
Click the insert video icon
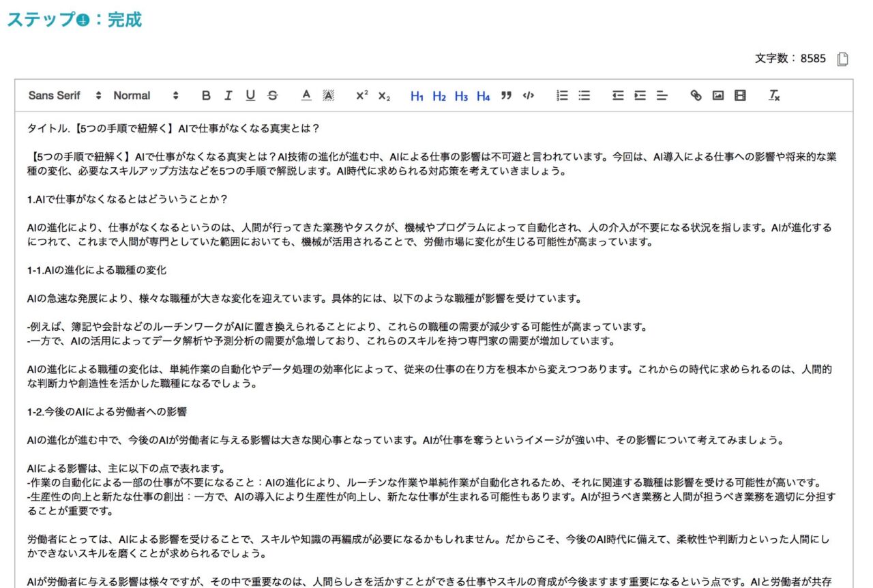click(741, 95)
